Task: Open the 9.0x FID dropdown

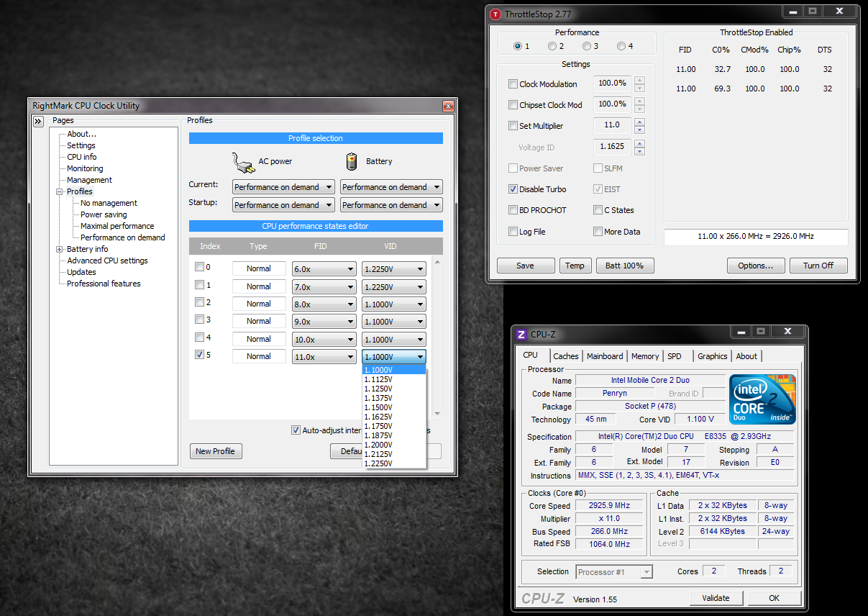Action: (x=324, y=322)
